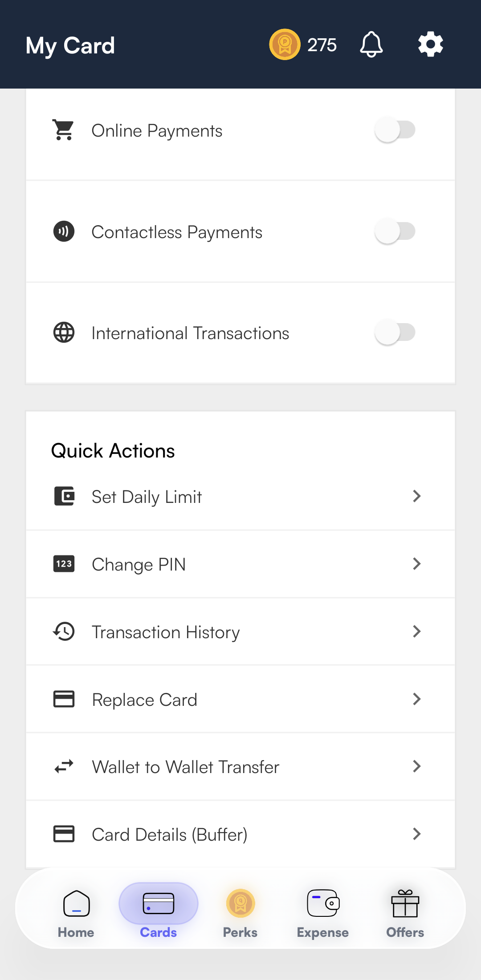Tap the shopping cart icon
The height and width of the screenshot is (980, 481).
[x=64, y=130]
